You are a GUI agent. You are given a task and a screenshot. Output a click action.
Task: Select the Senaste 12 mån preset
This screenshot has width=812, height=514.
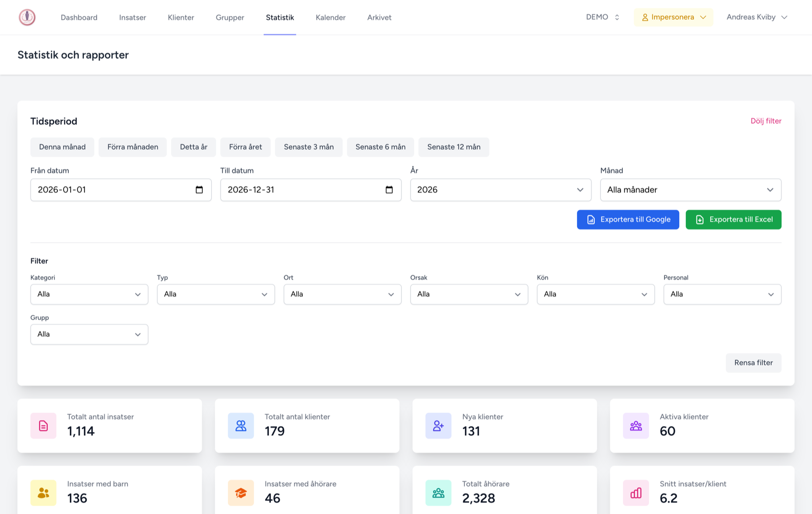[454, 147]
